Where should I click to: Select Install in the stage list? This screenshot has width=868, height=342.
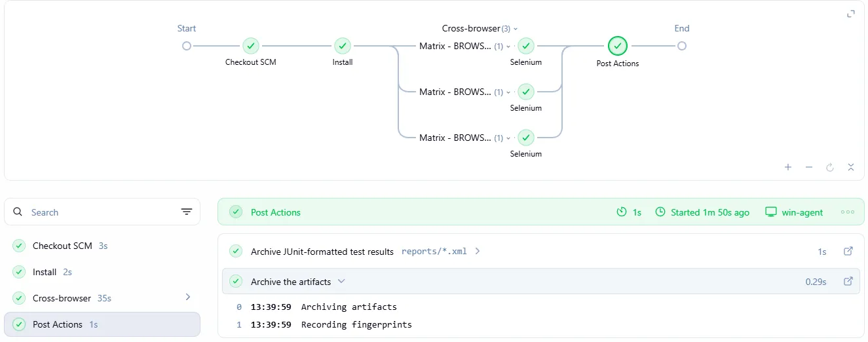(x=102, y=272)
